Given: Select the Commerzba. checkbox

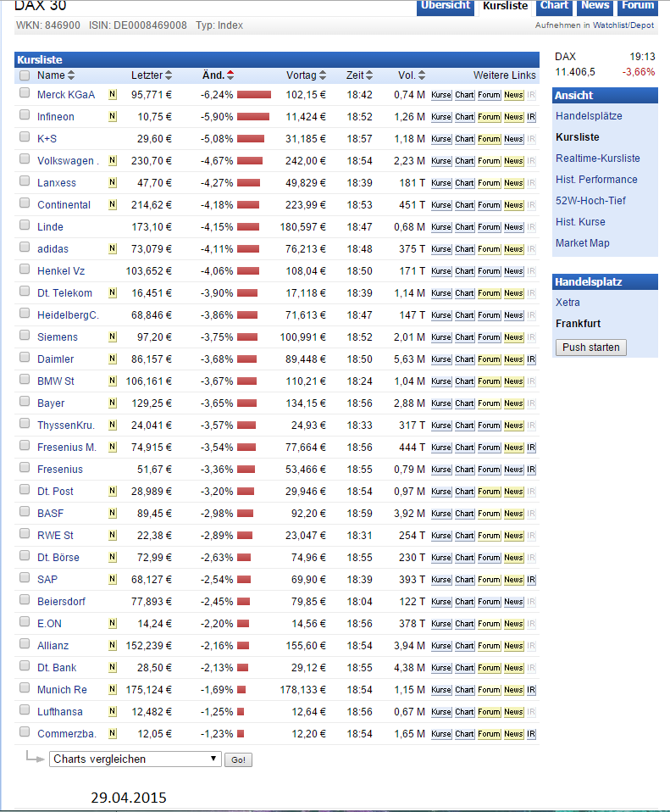Looking at the screenshot, I should point(25,731).
